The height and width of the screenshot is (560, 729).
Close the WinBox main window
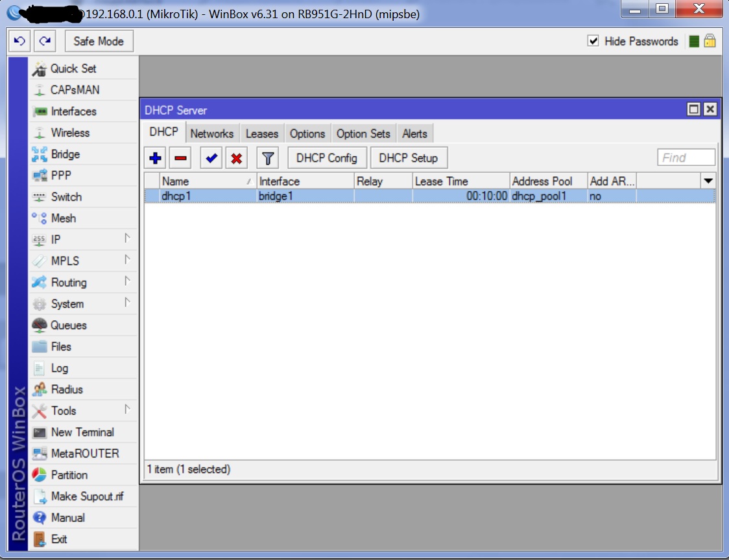coord(699,9)
